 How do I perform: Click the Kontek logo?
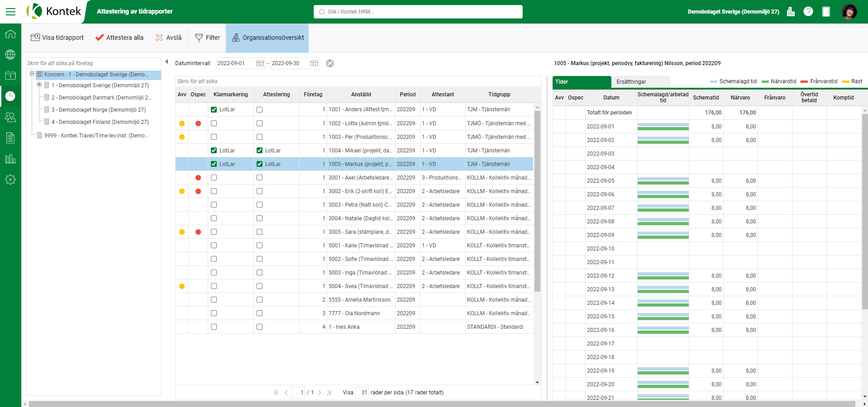point(54,11)
